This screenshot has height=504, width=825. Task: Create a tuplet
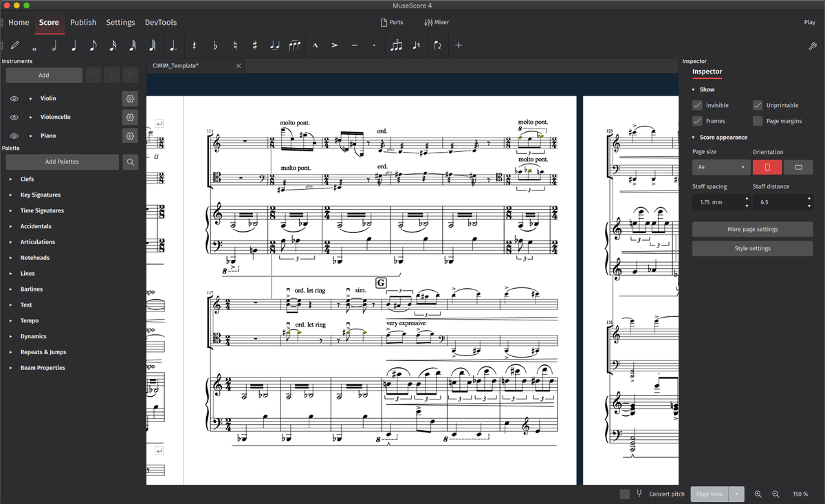pos(396,45)
